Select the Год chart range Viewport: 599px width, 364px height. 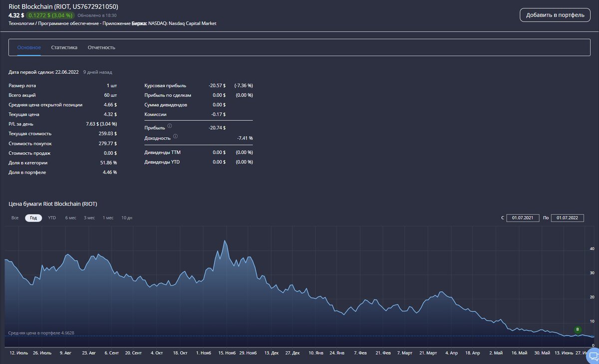coord(33,218)
